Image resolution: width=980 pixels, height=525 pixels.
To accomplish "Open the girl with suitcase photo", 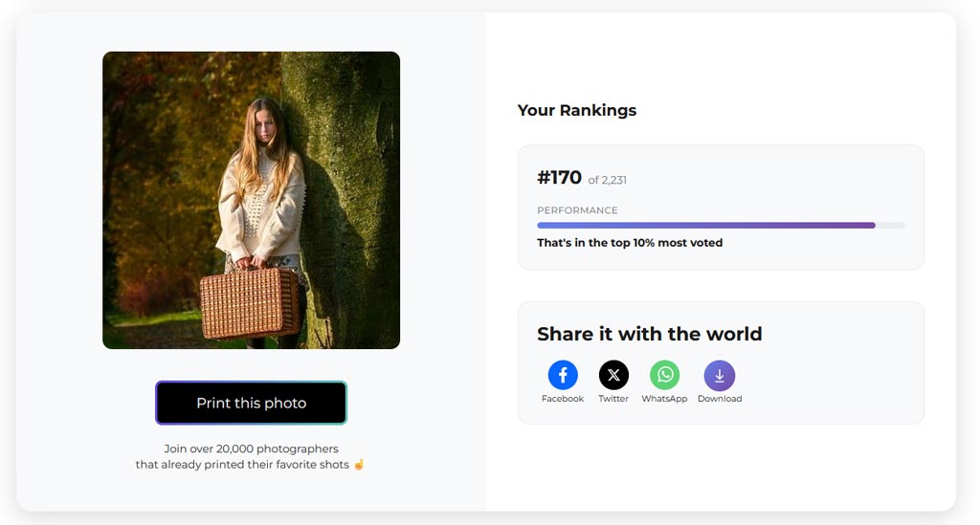I will (x=251, y=200).
